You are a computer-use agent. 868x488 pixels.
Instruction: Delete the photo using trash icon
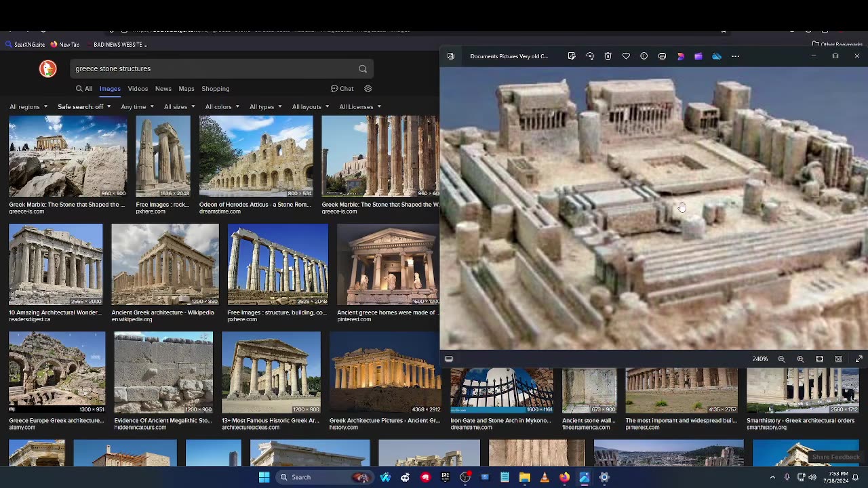tap(608, 56)
